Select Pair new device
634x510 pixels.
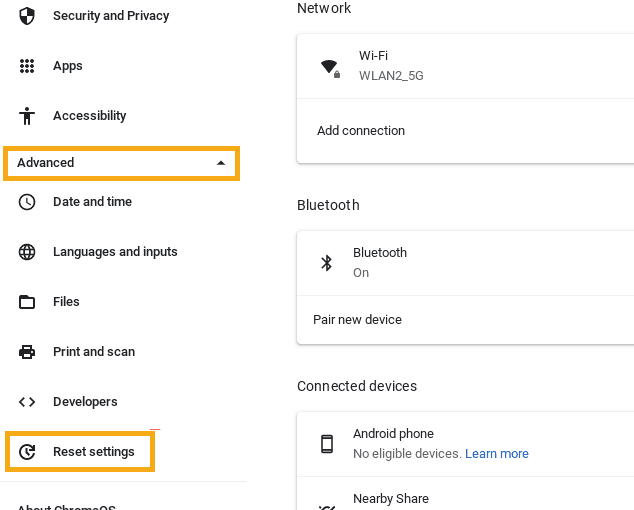[x=465, y=320]
